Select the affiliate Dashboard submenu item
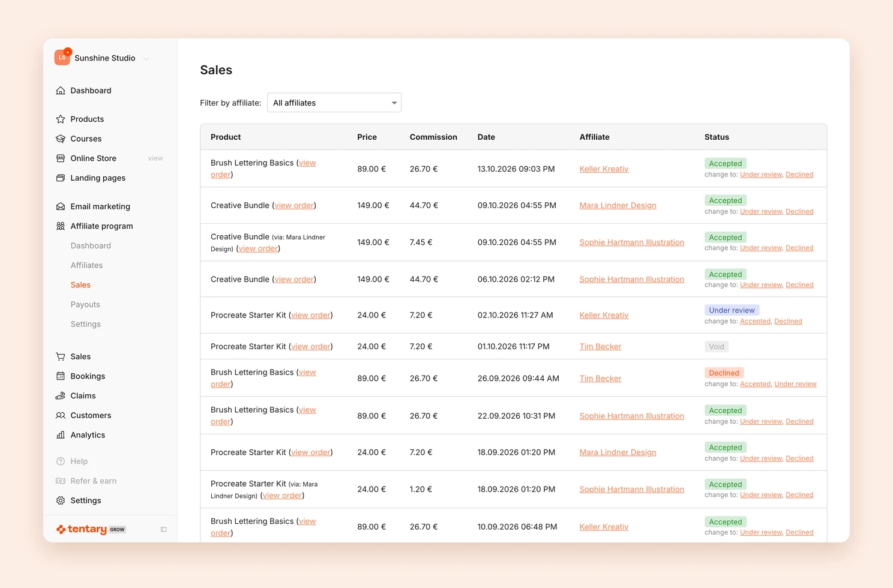Image resolution: width=893 pixels, height=588 pixels. click(91, 246)
